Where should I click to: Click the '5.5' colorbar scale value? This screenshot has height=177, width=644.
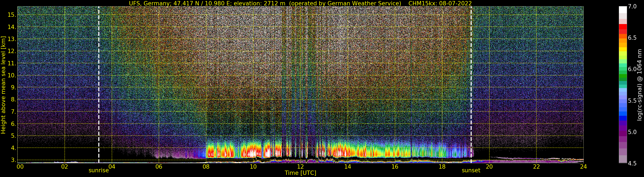pyautogui.click(x=632, y=101)
